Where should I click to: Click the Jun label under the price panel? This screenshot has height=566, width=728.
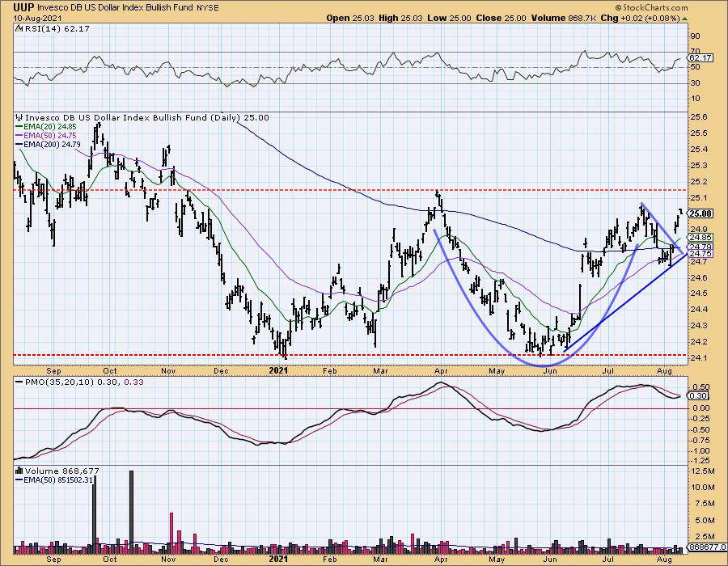[x=550, y=370]
